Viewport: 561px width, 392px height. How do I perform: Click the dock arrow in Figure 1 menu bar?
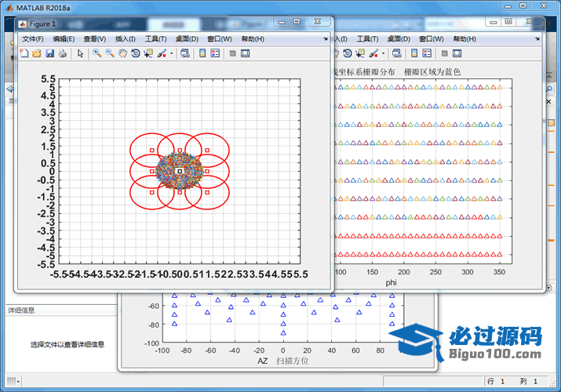coord(326,38)
